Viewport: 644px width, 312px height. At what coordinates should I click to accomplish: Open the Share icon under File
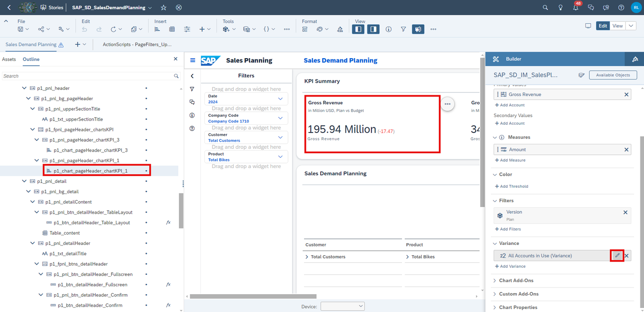[41, 29]
